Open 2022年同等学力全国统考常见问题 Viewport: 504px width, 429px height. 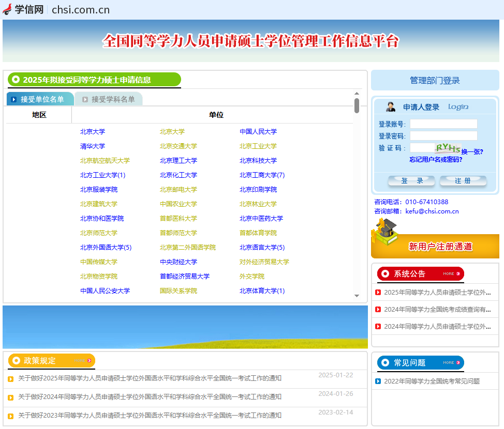click(432, 381)
